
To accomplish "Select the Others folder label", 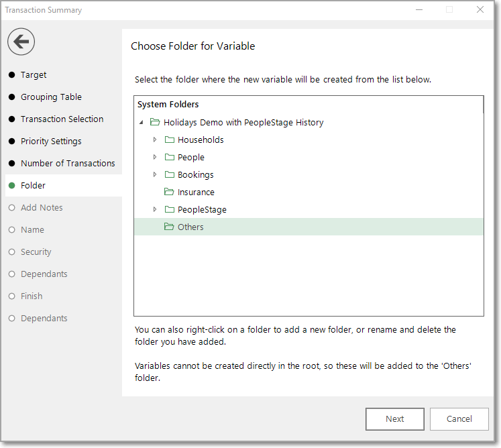I will (190, 227).
